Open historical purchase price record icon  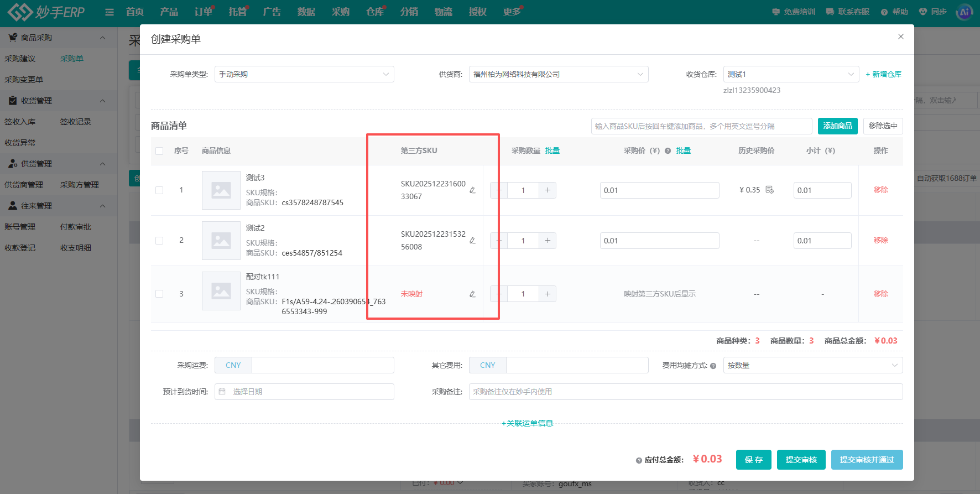coord(769,190)
